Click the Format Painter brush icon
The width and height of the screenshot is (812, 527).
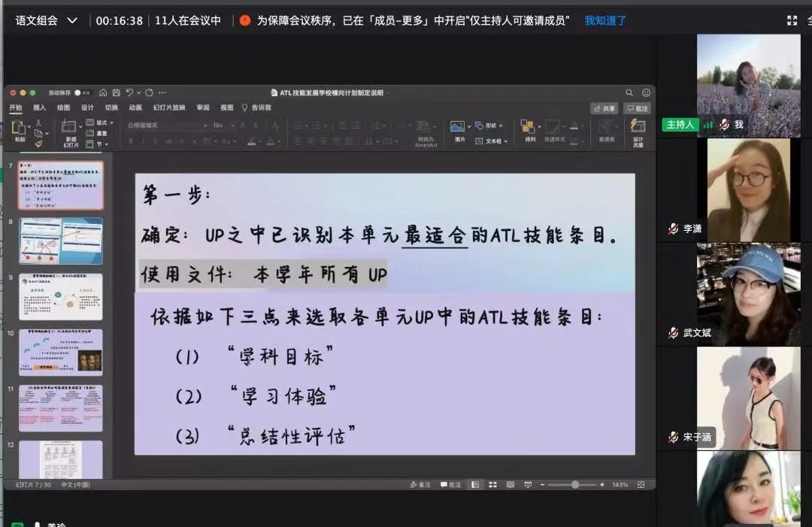click(38, 144)
